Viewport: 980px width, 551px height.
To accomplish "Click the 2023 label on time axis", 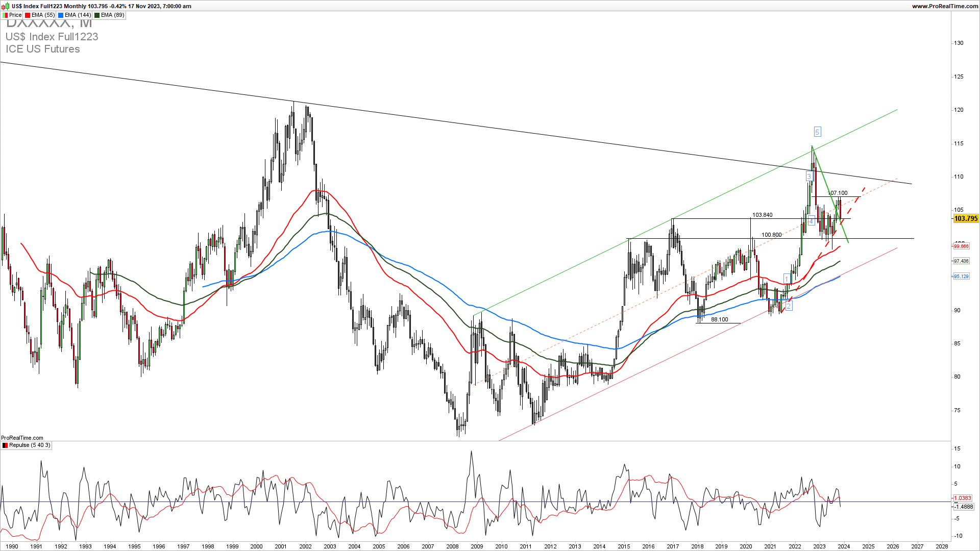I will 819,546.
